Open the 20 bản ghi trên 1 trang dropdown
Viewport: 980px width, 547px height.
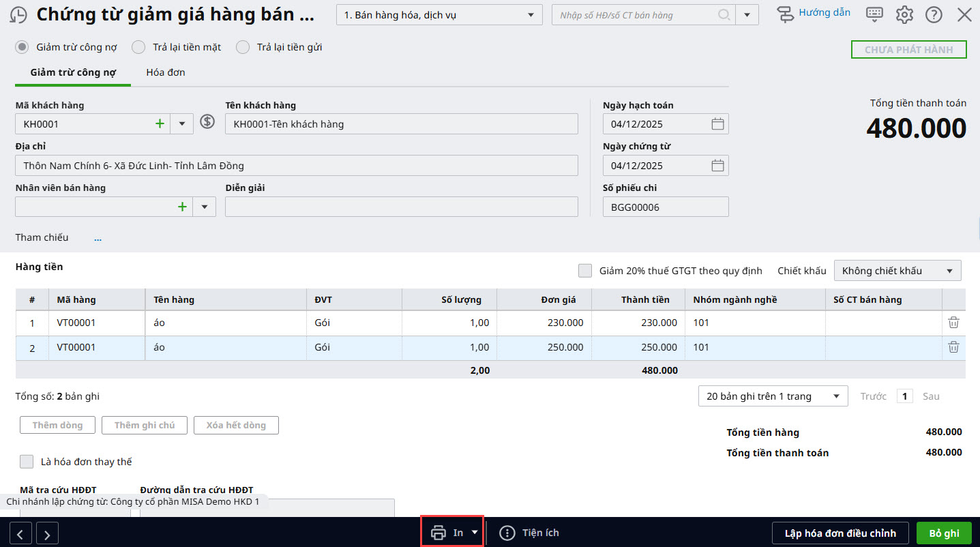(773, 396)
